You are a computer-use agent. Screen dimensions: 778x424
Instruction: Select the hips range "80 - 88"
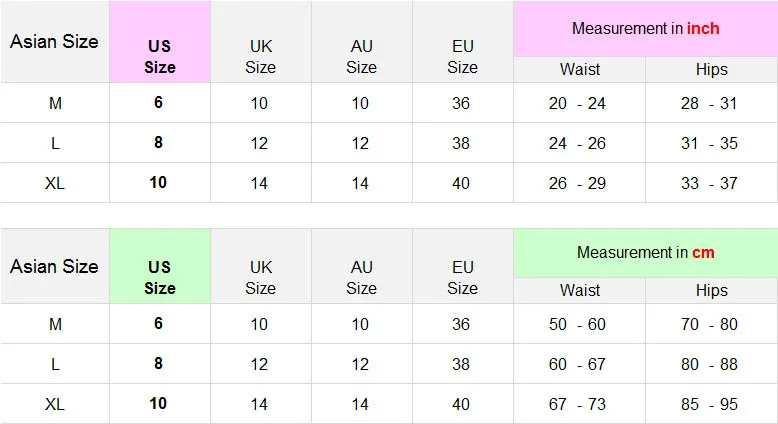(710, 364)
